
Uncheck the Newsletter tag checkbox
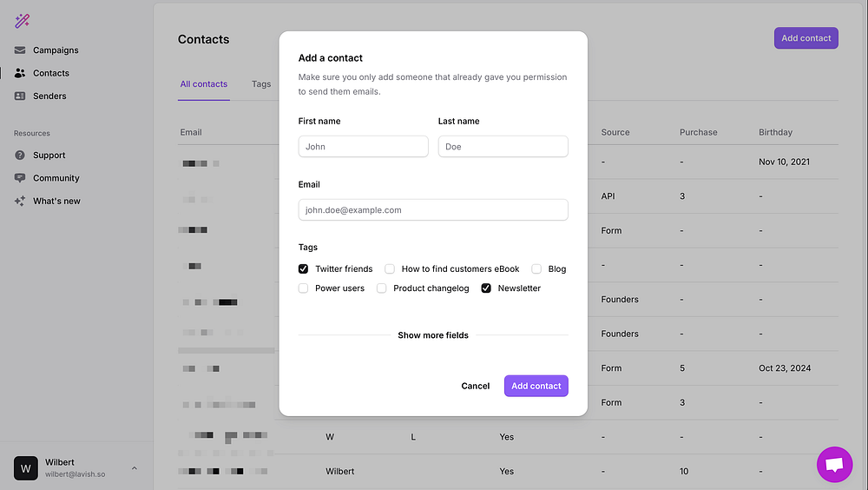(486, 288)
